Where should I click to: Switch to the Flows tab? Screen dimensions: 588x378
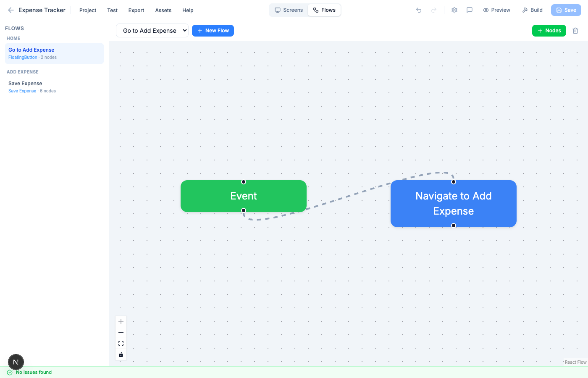pos(324,10)
